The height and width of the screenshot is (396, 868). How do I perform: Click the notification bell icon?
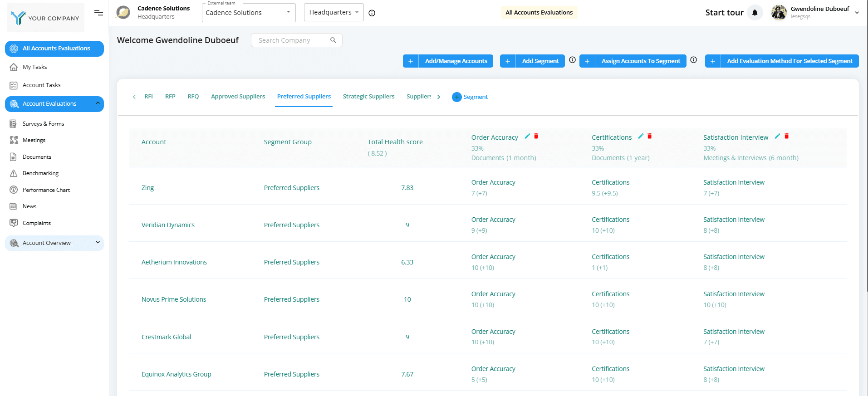[x=755, y=13]
